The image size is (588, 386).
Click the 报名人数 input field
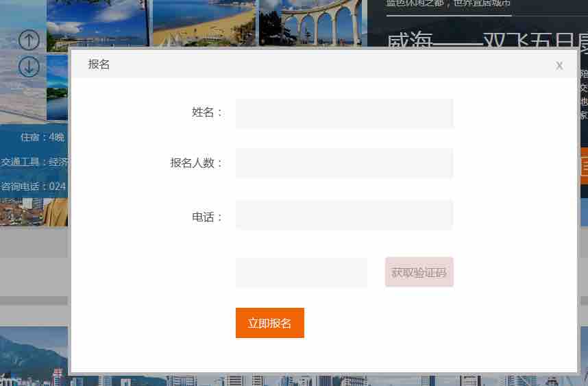coord(344,163)
